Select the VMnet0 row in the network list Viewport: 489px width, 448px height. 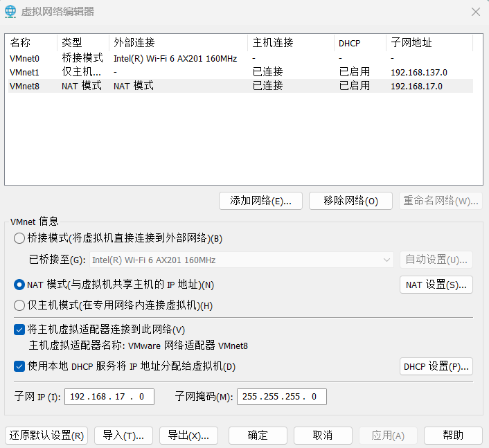(x=25, y=59)
